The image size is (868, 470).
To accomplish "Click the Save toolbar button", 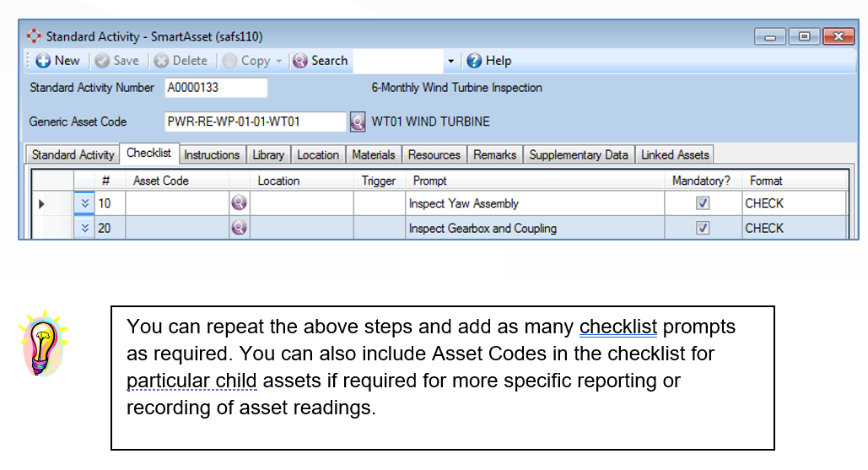I will point(116,61).
